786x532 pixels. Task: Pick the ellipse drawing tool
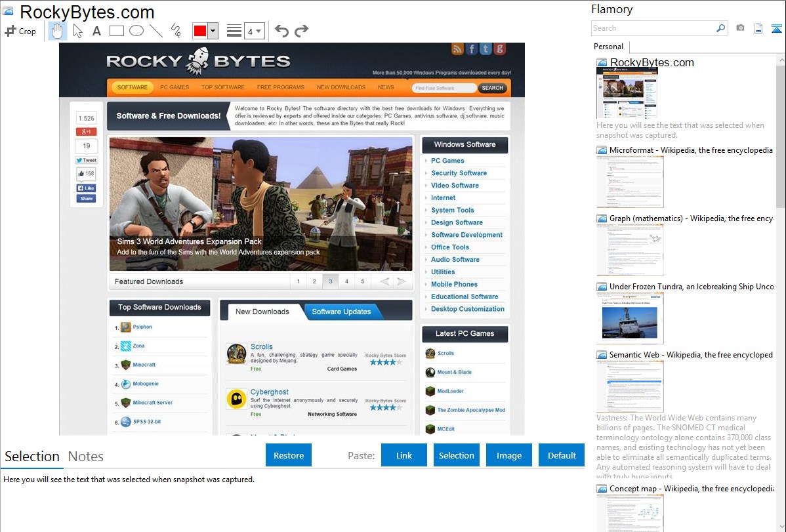tap(136, 31)
